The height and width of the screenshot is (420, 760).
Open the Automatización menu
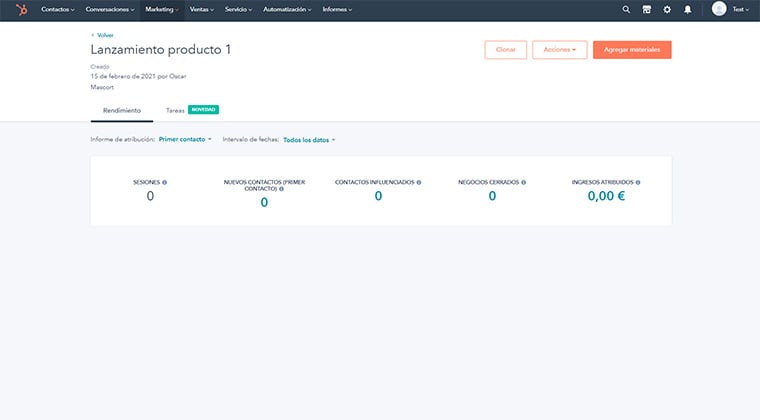point(286,10)
